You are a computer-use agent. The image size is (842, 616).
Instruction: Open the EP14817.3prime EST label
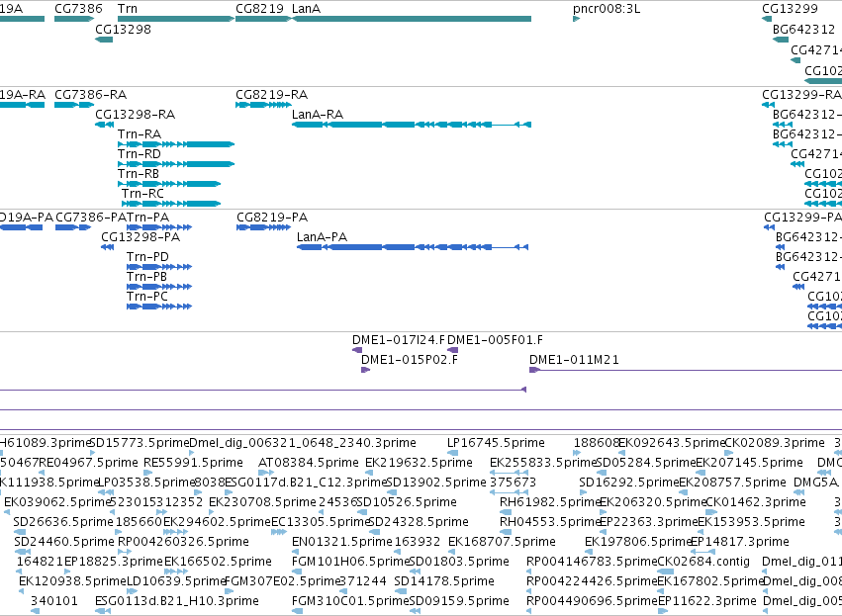click(x=740, y=543)
